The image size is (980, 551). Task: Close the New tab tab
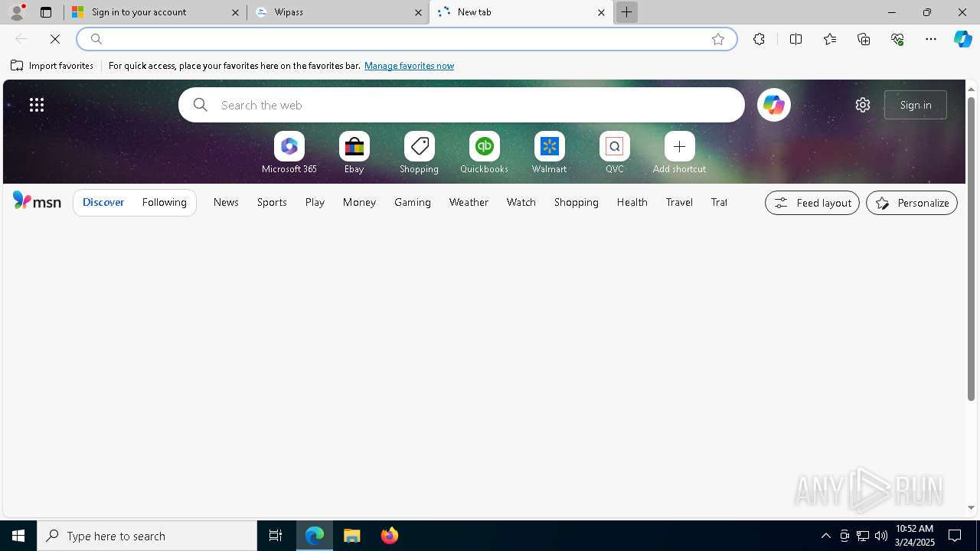pos(601,12)
